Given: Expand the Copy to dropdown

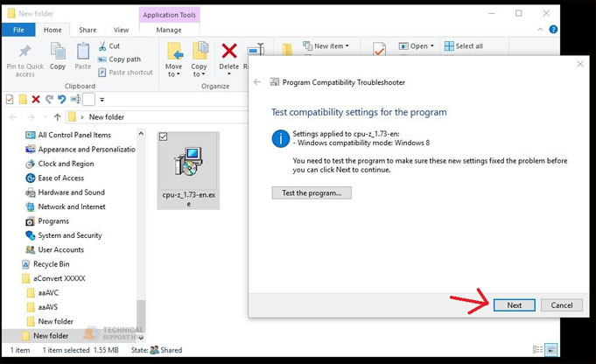Looking at the screenshot, I should pyautogui.click(x=200, y=73).
